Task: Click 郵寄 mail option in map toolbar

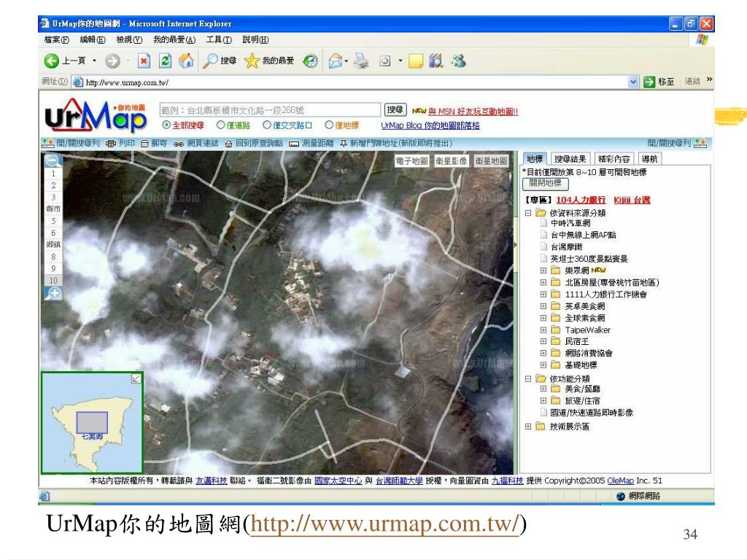Action: click(x=154, y=144)
